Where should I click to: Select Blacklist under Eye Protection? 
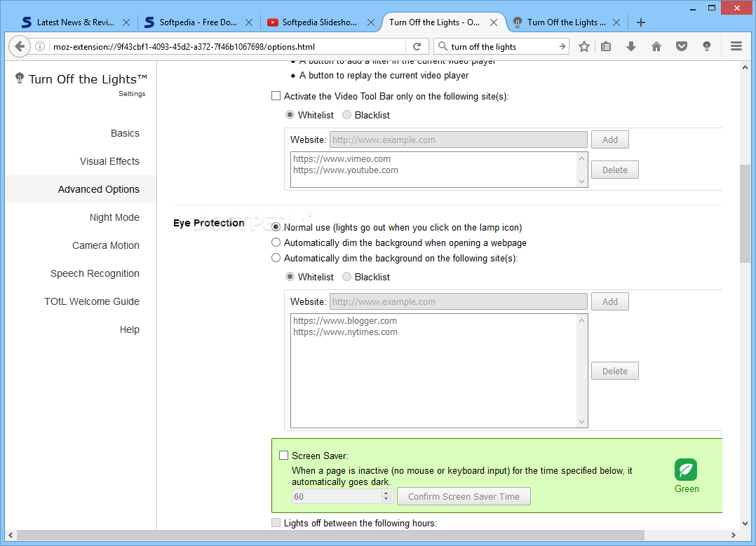(346, 277)
